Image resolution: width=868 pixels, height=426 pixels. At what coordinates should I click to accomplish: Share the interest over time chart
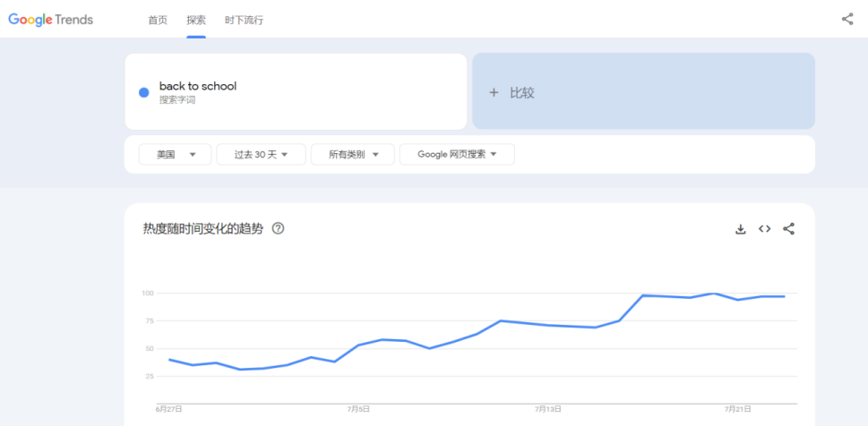point(789,229)
